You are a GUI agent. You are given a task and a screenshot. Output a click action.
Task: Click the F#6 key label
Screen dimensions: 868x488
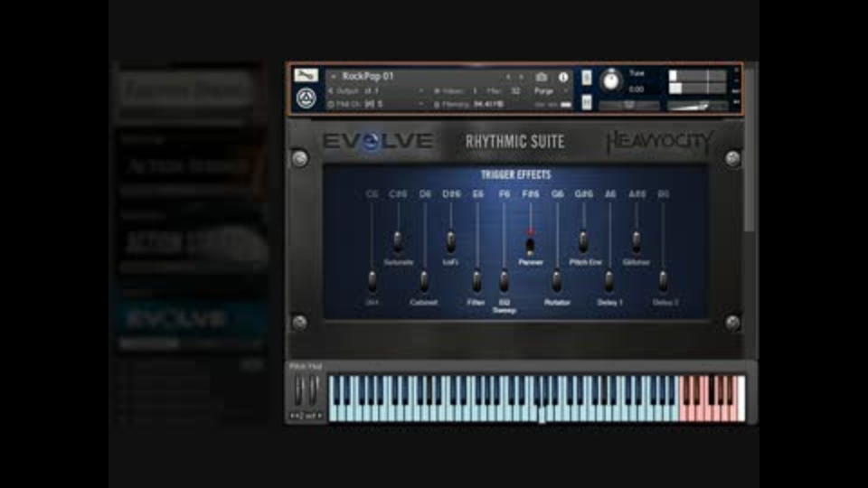click(531, 194)
